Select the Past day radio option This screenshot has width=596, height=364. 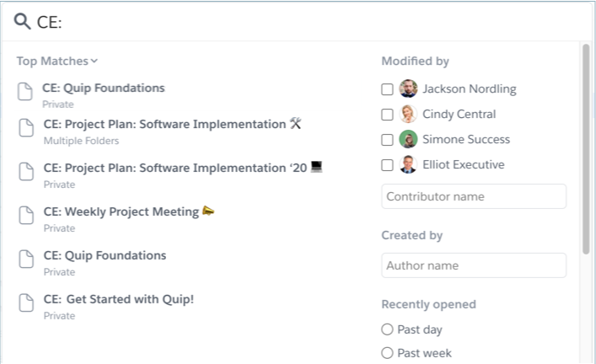tap(387, 329)
